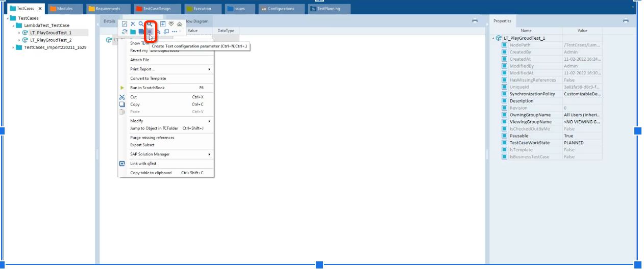Screen dimensions: 644x269
Task: Click the delete X icon in mini toolbar
Action: 133,24
